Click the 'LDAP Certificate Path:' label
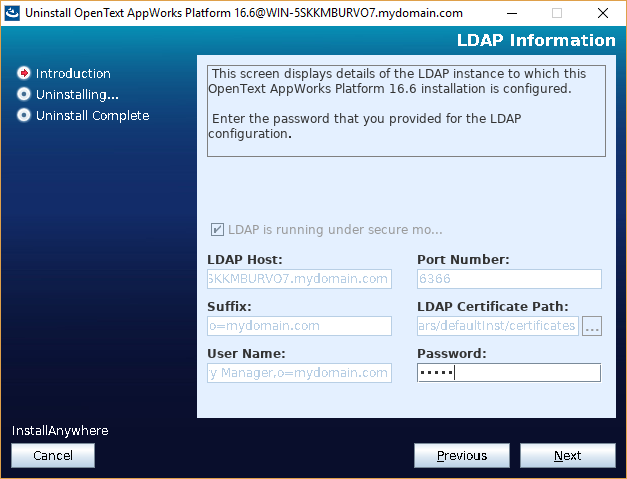 493,307
